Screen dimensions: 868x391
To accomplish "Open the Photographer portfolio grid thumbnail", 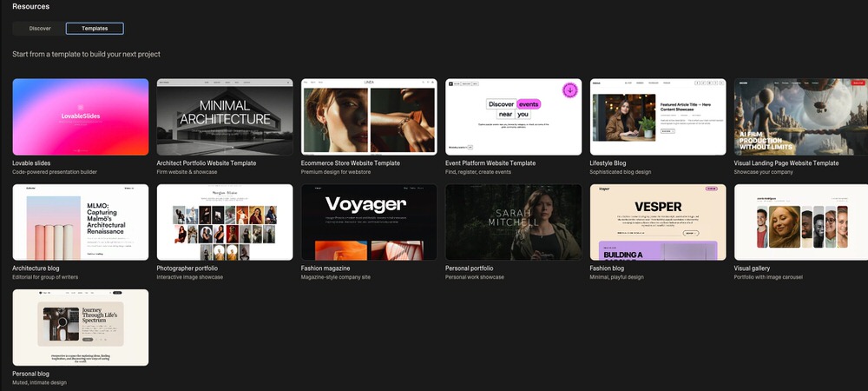I will pyautogui.click(x=225, y=222).
